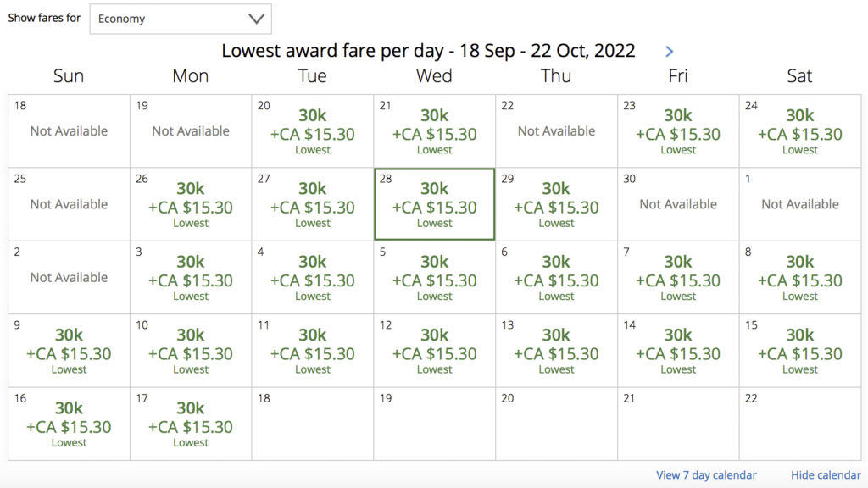This screenshot has width=868, height=488.
Task: Pick Thursday September 29 fare cell
Action: (x=556, y=204)
